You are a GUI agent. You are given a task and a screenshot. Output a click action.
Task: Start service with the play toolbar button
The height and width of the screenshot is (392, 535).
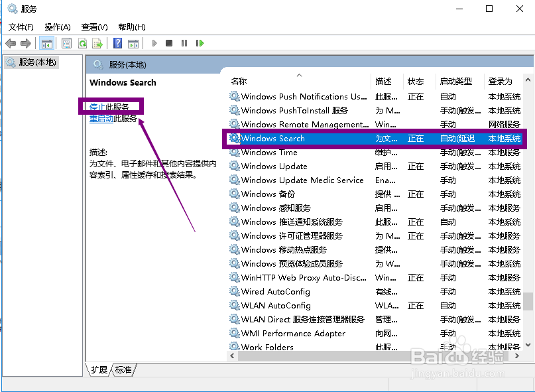coord(154,43)
